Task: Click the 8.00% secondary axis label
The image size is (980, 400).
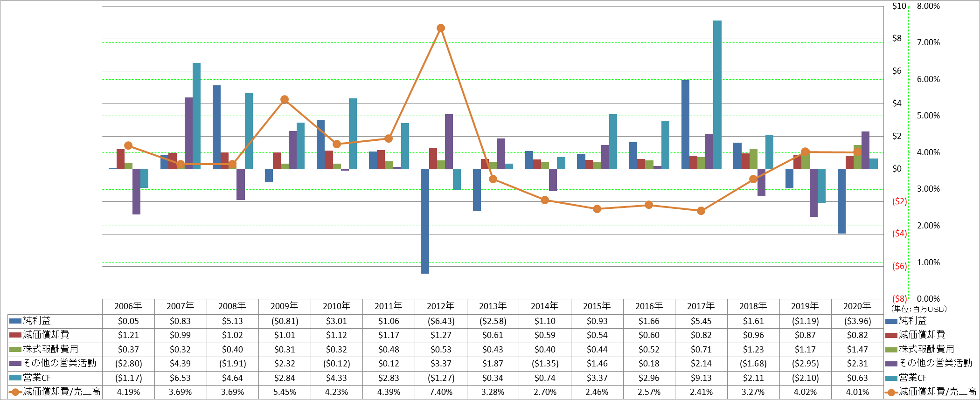Action: click(x=928, y=6)
